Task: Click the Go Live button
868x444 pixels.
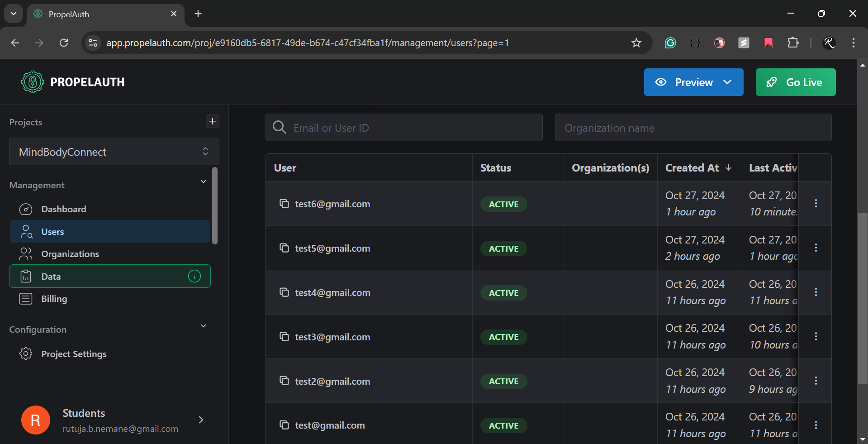Action: pyautogui.click(x=796, y=82)
